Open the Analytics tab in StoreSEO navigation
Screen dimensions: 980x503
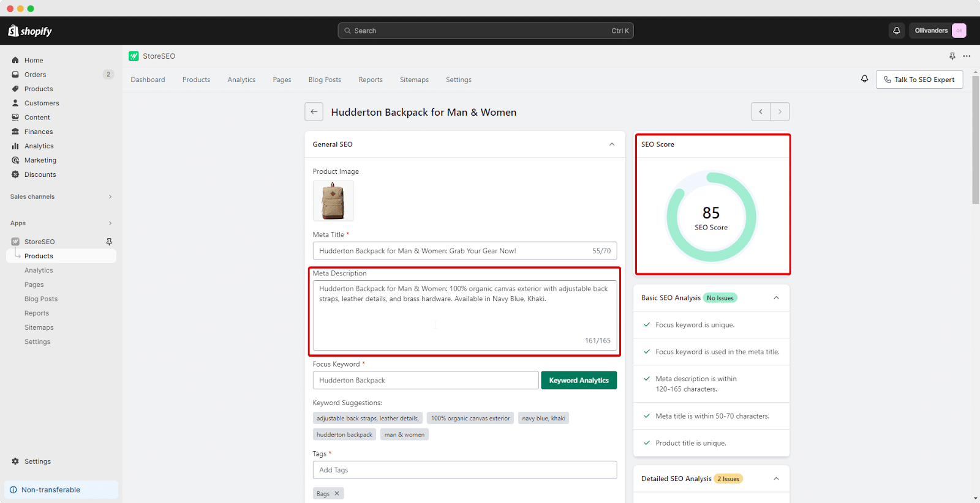click(x=241, y=80)
